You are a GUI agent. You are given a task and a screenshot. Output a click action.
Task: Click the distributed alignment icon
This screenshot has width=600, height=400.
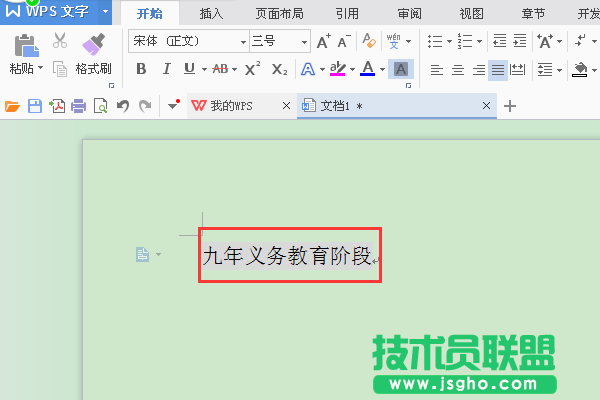[518, 70]
